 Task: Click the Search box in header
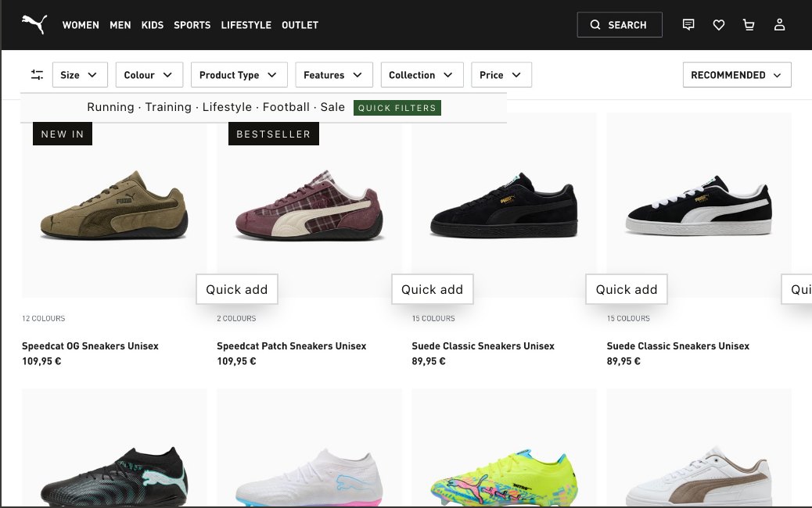point(620,25)
